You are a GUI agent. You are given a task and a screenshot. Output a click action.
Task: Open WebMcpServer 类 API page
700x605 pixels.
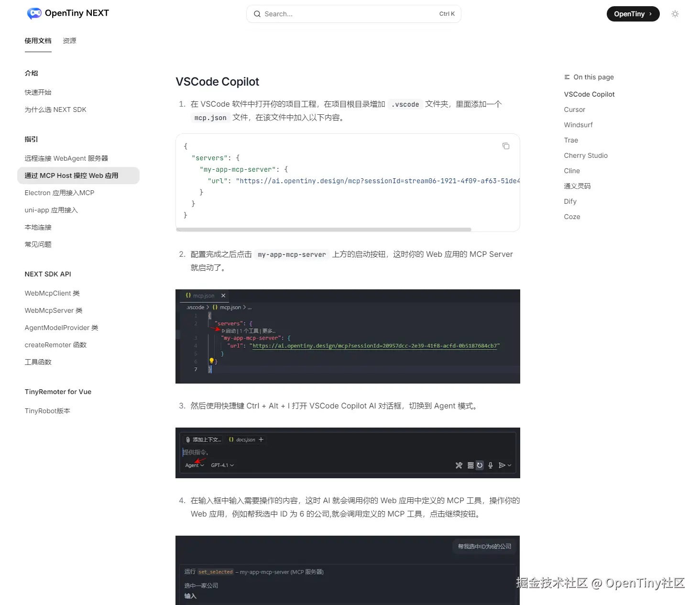click(54, 310)
